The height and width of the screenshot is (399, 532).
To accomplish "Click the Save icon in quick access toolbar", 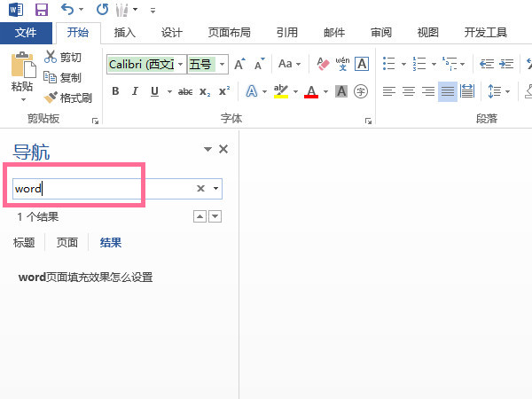I will click(41, 10).
